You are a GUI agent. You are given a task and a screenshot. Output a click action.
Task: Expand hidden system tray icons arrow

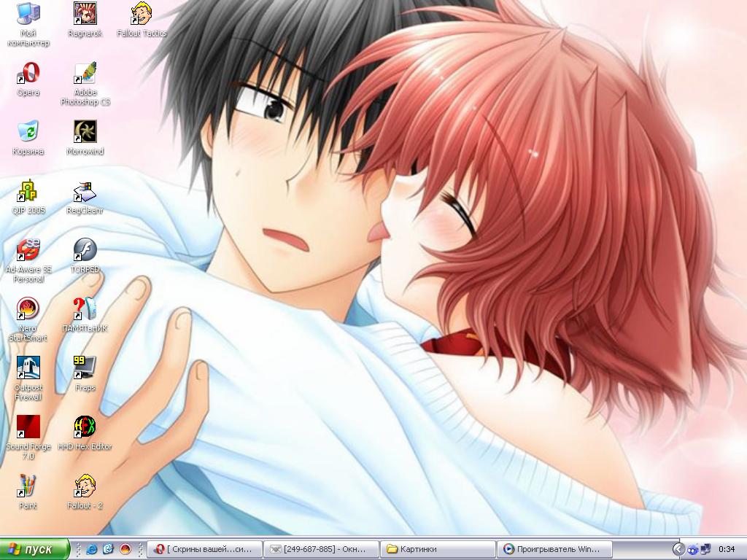point(678,550)
